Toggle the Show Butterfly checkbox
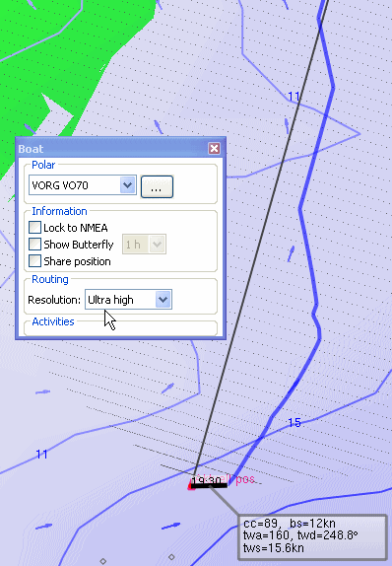This screenshot has height=566, width=392. (x=35, y=245)
